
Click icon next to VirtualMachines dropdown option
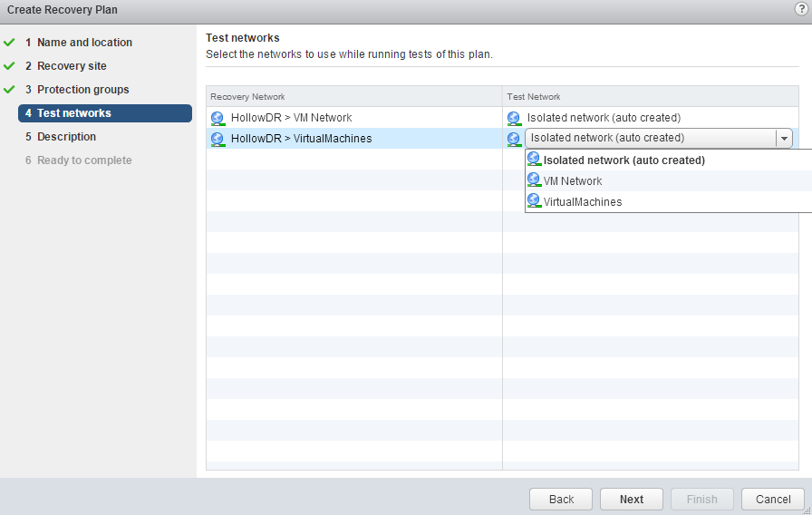(x=534, y=201)
